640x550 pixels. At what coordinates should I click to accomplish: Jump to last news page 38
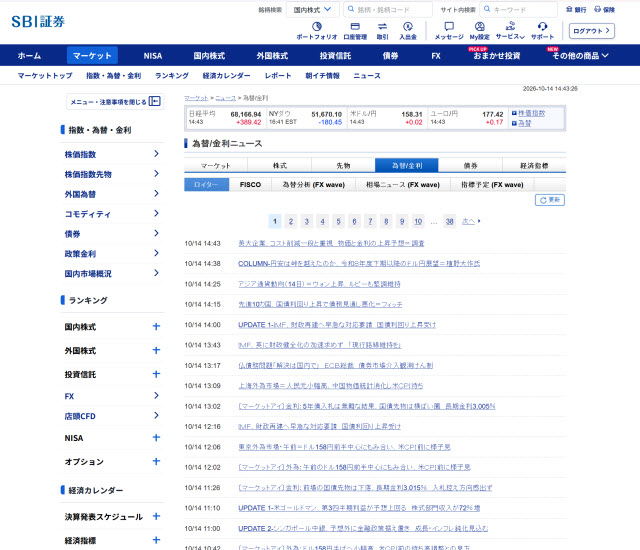449,221
